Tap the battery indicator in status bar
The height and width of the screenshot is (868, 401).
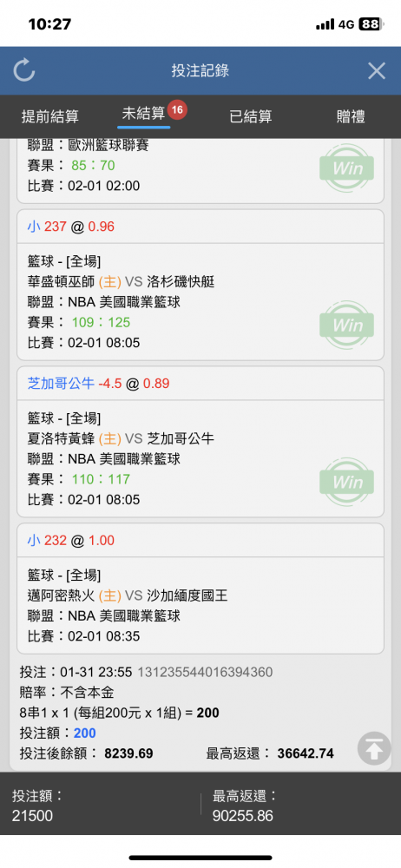pos(371,24)
